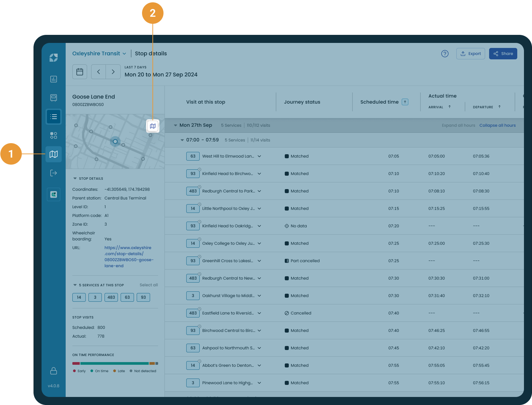This screenshot has width=532, height=405.
Task: Click Collapse all hours link
Action: pyautogui.click(x=497, y=125)
